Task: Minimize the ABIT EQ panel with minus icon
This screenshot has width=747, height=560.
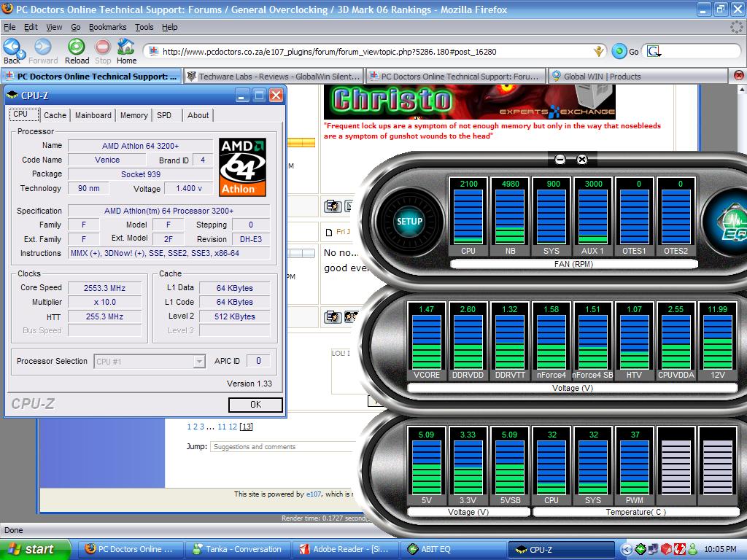Action: point(560,159)
